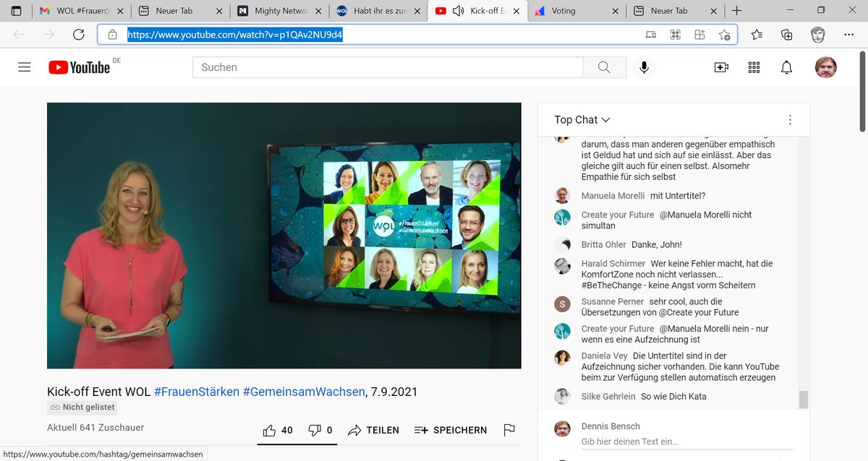868x461 pixels.
Task: Send this page to your devices
Action: (650, 35)
